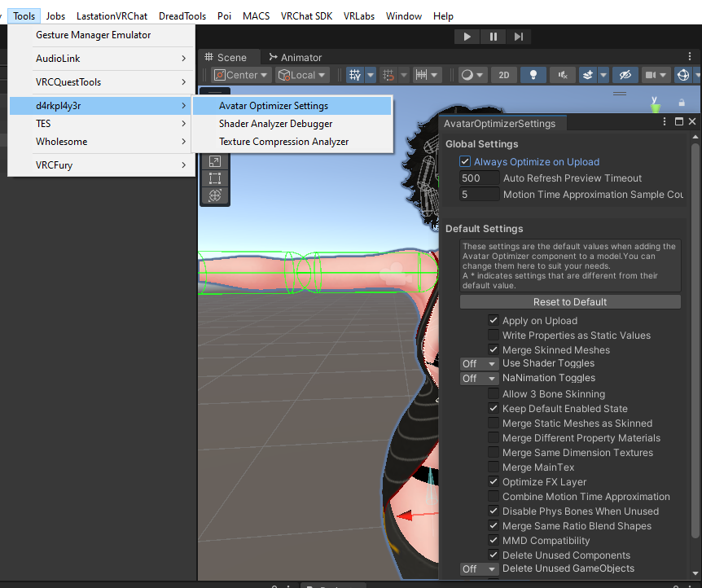Switch to the Animator tab

pyautogui.click(x=295, y=58)
